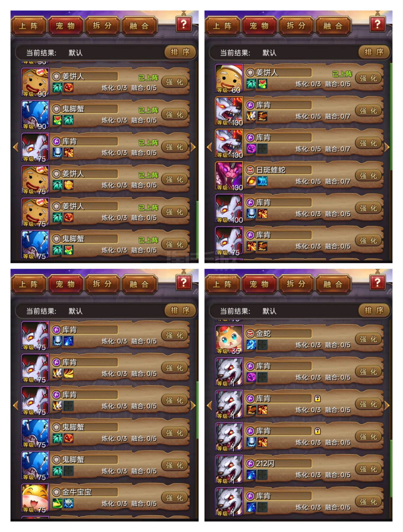The height and width of the screenshot is (532, 403).
Task: Open the 金牛宝宝 pet avatar
Action: (x=35, y=498)
